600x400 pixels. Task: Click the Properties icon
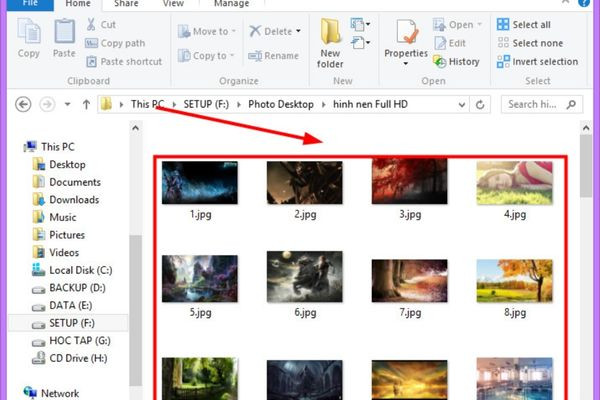coord(406,32)
